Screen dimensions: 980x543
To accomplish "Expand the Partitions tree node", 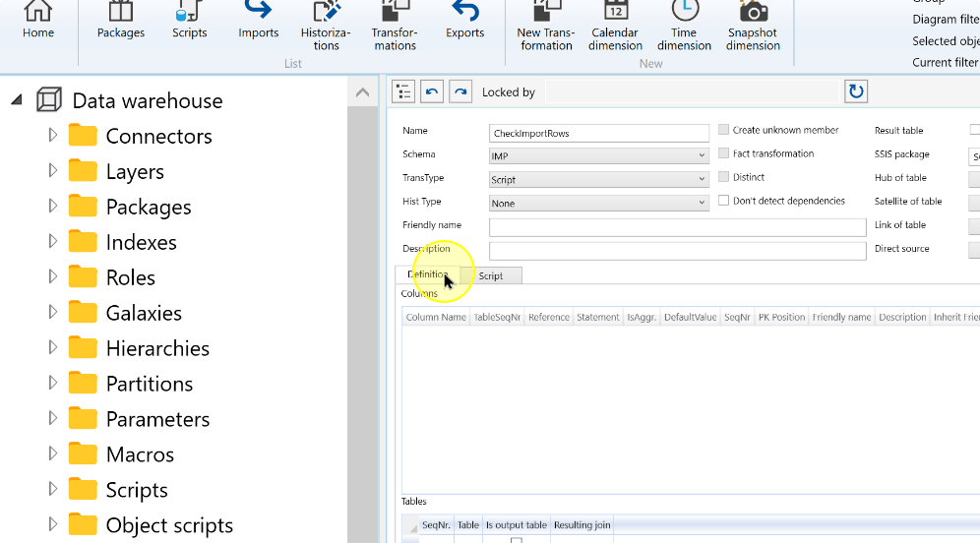I will tap(52, 383).
